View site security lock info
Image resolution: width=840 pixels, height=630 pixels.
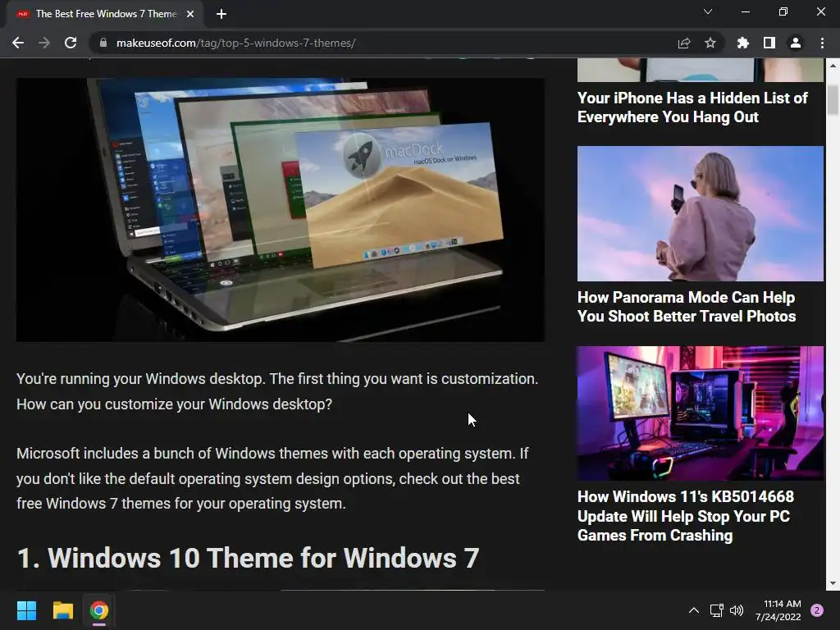coord(103,43)
